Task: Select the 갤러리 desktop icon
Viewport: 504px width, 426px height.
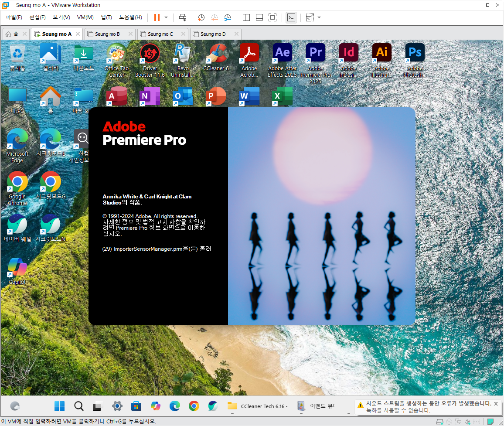Action: click(x=51, y=58)
